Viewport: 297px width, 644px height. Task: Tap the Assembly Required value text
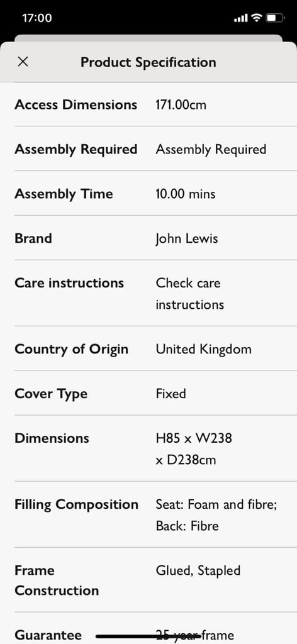[x=211, y=150]
